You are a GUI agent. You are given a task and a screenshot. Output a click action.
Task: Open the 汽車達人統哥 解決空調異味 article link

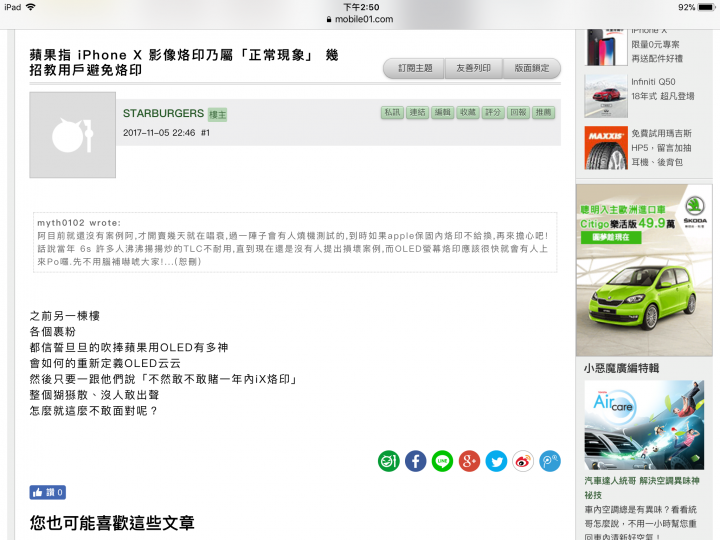642,488
